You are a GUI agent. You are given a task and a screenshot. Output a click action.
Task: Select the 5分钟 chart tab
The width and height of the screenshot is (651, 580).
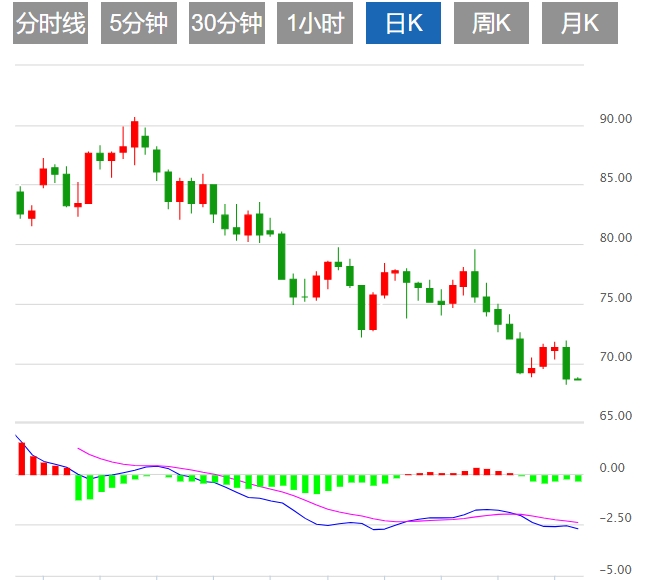pyautogui.click(x=139, y=24)
